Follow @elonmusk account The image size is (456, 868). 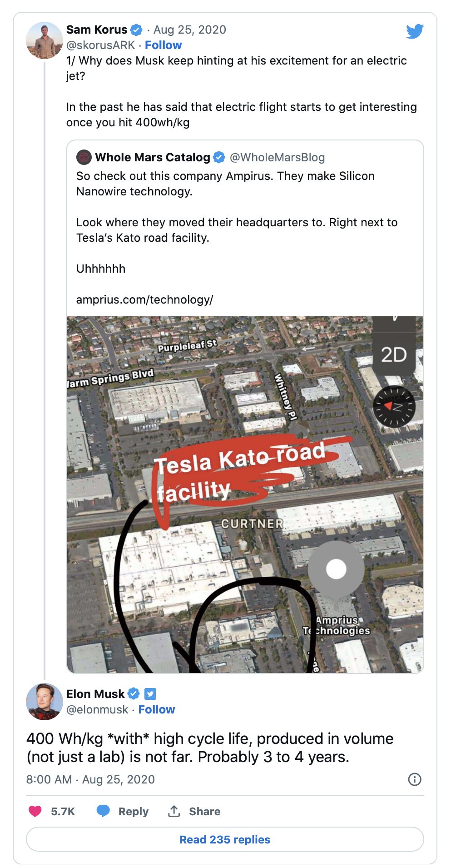pos(157,709)
